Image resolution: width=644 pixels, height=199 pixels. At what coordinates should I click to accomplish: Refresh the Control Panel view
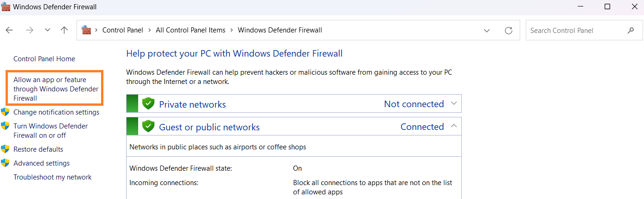509,31
